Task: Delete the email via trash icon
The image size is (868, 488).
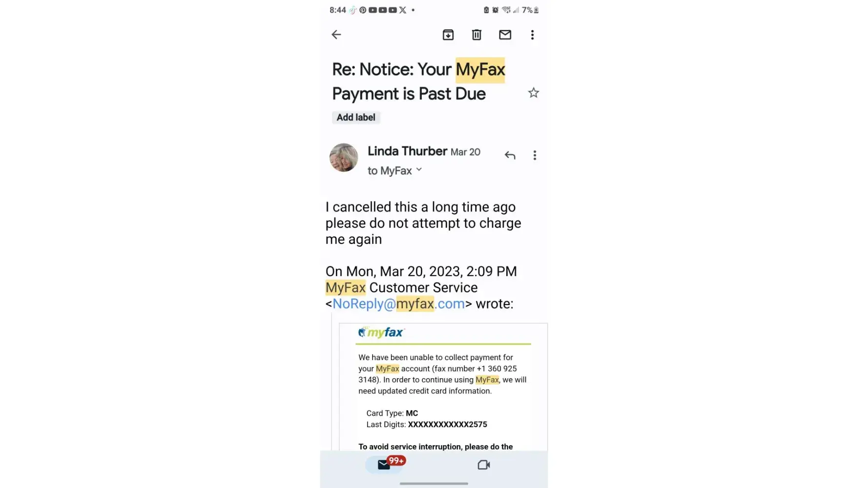Action: (x=476, y=35)
